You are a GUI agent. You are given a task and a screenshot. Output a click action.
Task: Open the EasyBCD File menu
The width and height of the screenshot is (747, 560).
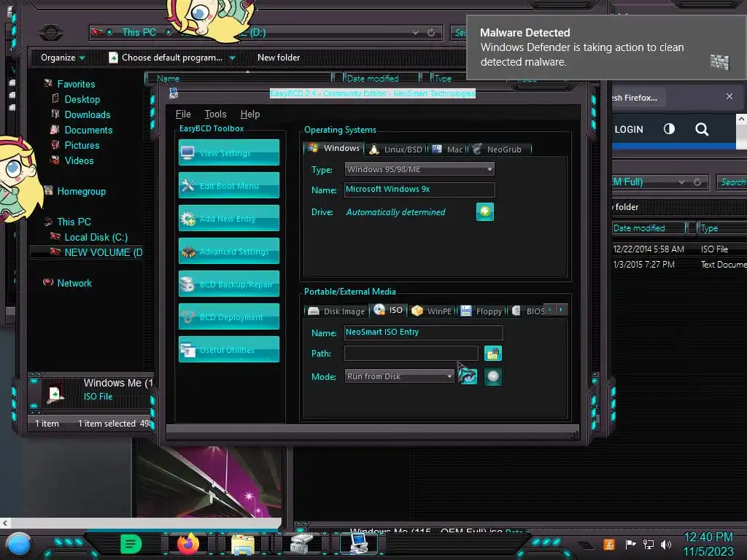point(183,114)
